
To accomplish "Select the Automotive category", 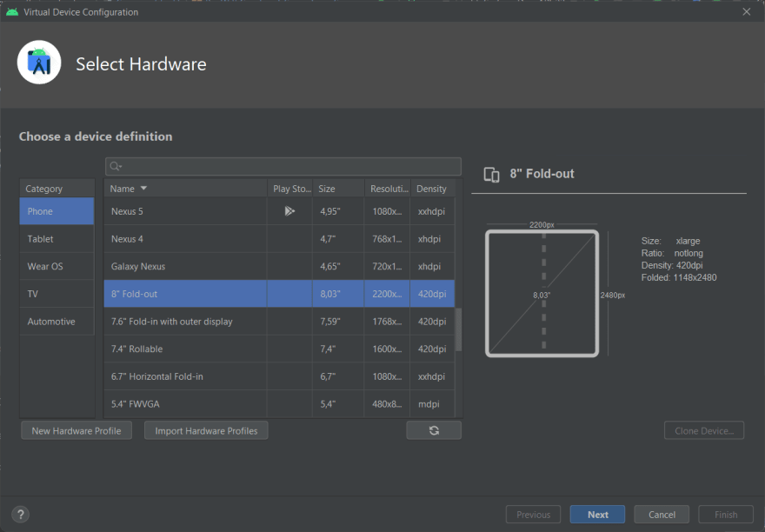I will [57, 322].
